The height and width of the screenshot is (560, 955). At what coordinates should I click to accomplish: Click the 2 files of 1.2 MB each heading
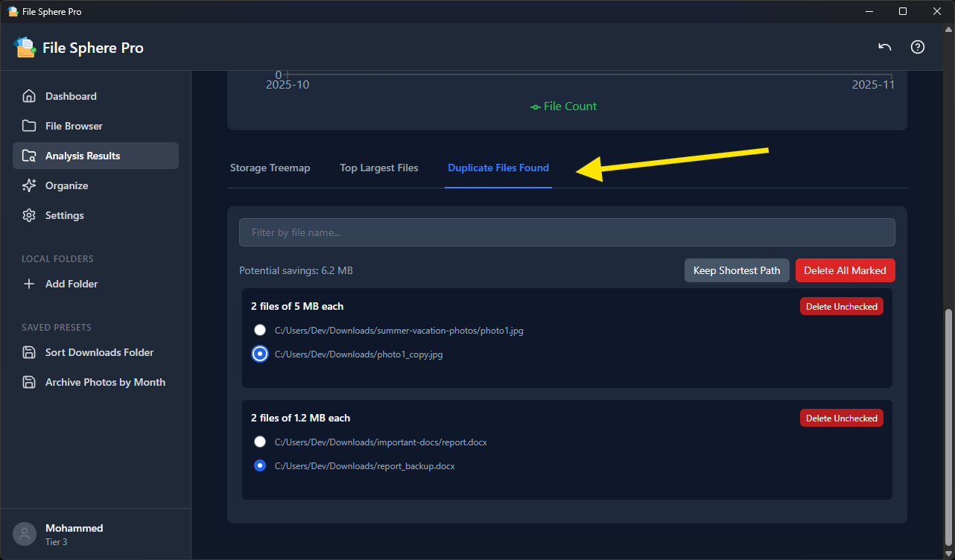(300, 418)
